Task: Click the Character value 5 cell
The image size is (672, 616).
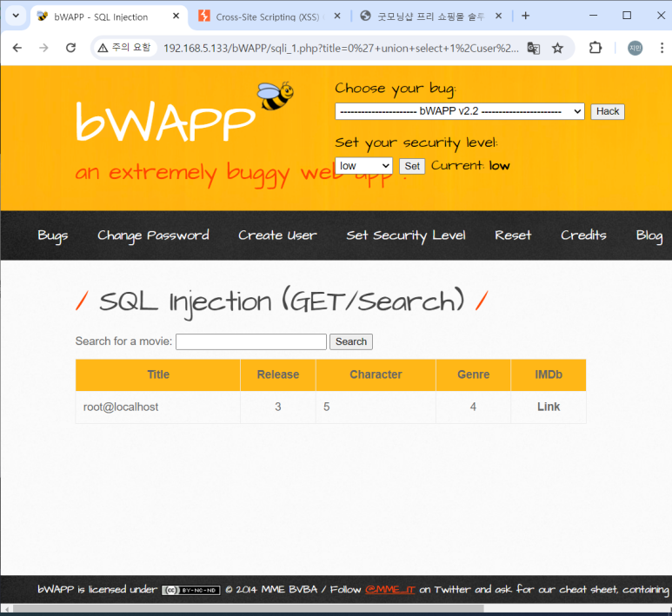Action: point(376,407)
